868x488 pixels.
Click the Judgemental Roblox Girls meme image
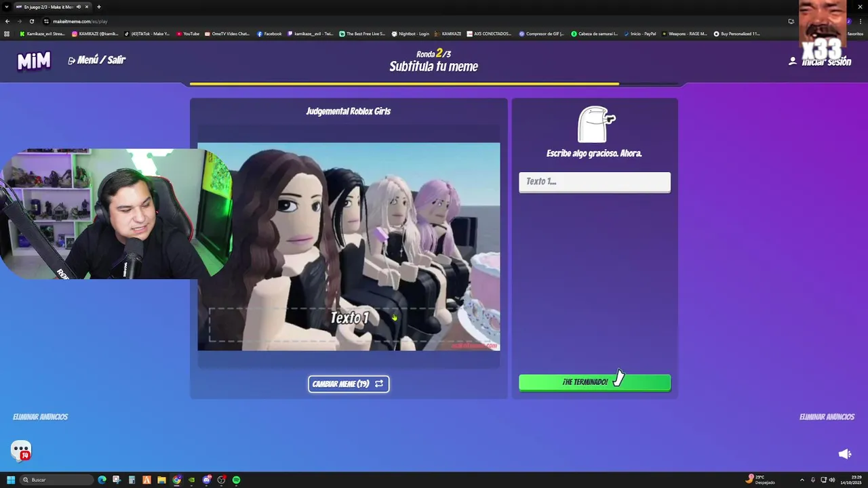(349, 246)
